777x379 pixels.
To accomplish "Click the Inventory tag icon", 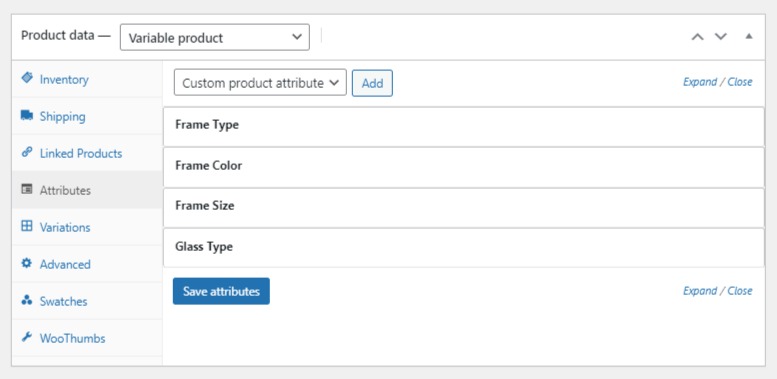I will 27,78.
